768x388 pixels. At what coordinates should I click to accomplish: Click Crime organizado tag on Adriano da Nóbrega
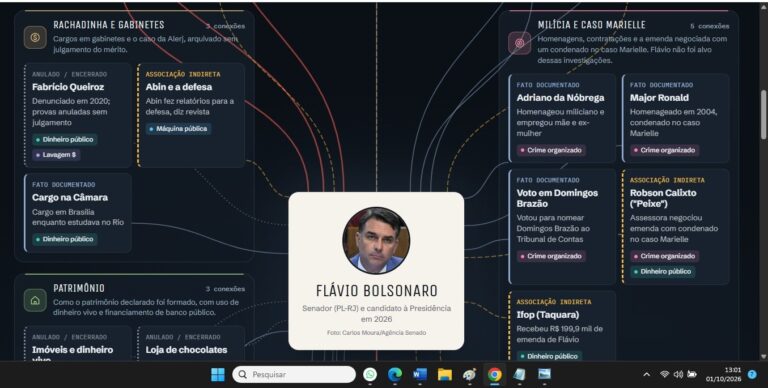pos(551,150)
